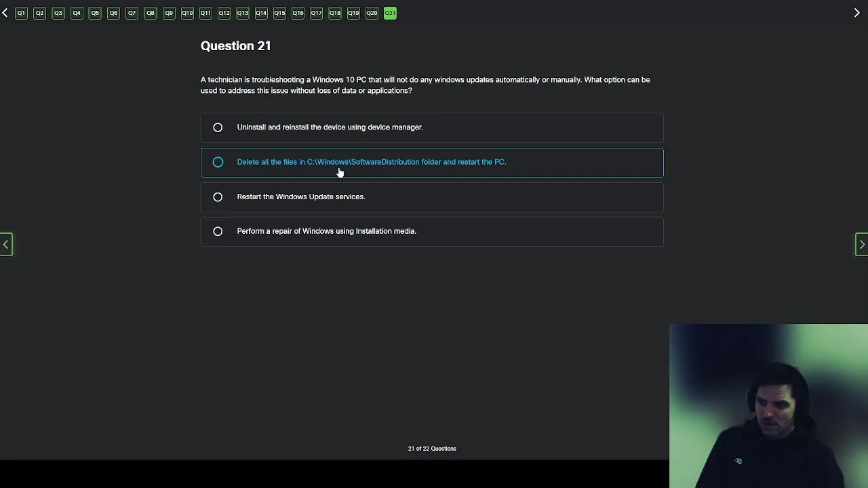Go to question Q19
This screenshot has width=868, height=488.
pos(353,13)
